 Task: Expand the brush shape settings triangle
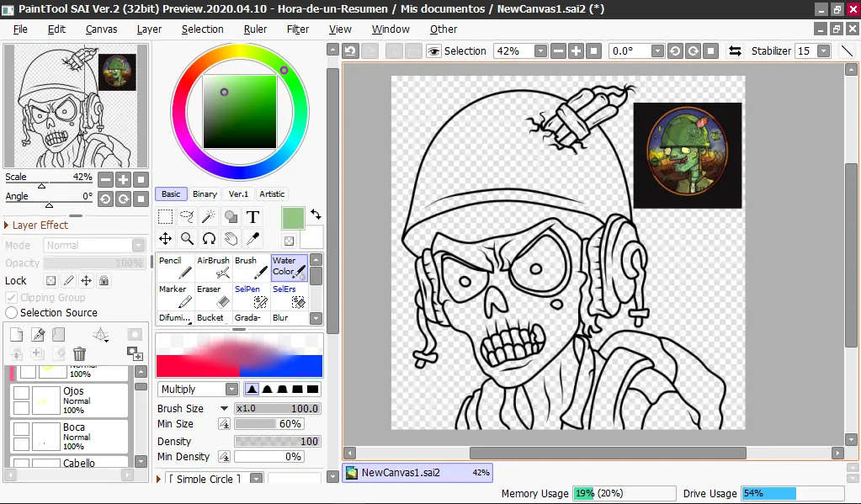click(x=159, y=479)
